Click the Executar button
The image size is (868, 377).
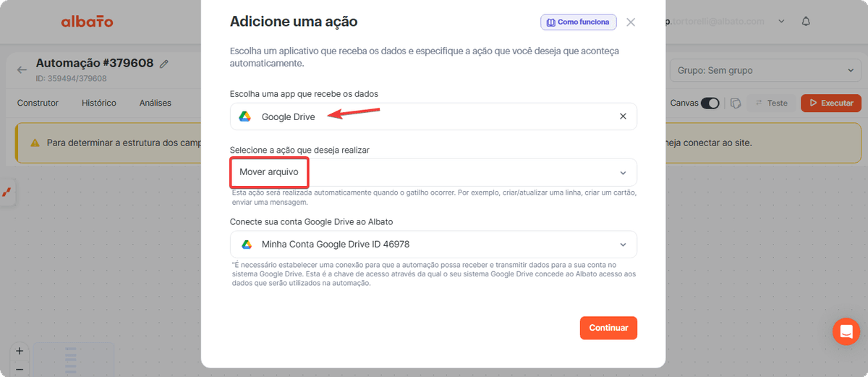(831, 103)
